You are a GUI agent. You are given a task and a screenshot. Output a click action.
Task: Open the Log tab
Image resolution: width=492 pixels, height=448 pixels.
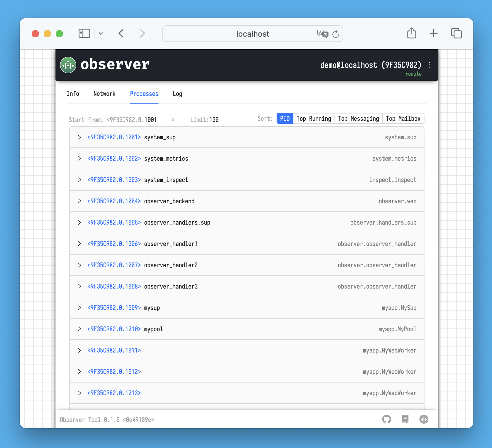coord(177,94)
